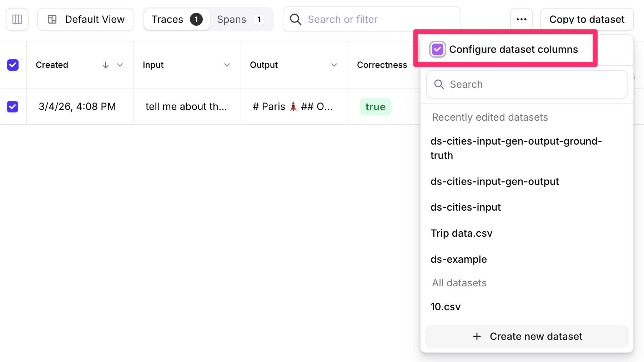
Task: Uncheck the Configure dataset columns checkbox
Action: [438, 49]
